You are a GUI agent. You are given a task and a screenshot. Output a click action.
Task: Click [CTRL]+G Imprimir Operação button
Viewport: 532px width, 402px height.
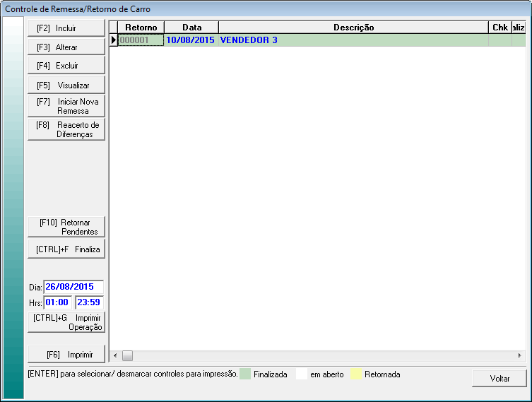(x=66, y=322)
